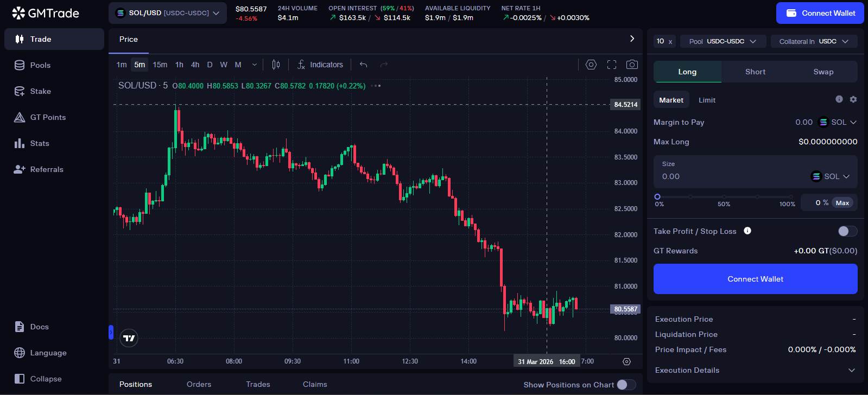Show info about Take Profit / Stop Loss
The image size is (868, 395).
click(747, 231)
